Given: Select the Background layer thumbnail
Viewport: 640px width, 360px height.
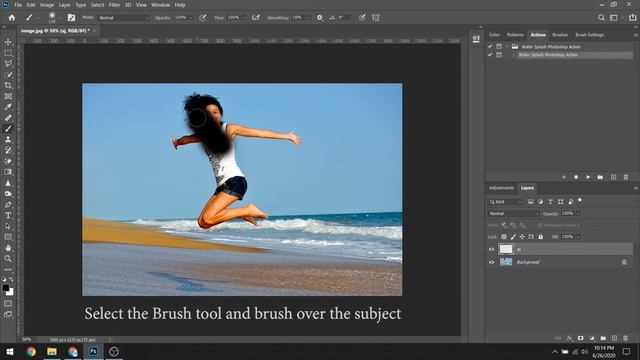Looking at the screenshot, I should [x=506, y=262].
